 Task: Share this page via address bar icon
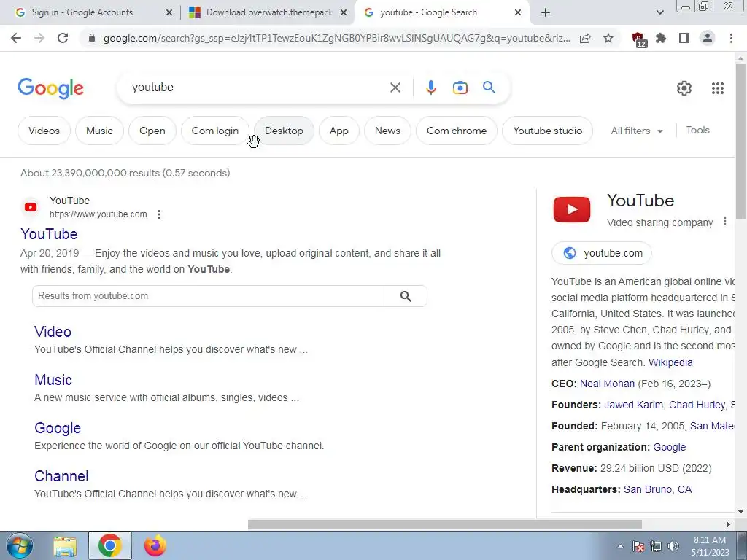coord(585,38)
